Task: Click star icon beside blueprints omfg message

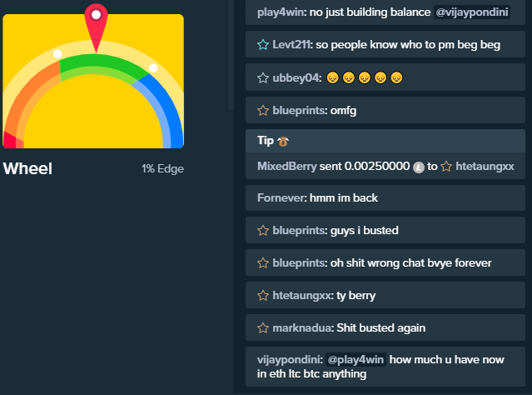Action: point(263,110)
